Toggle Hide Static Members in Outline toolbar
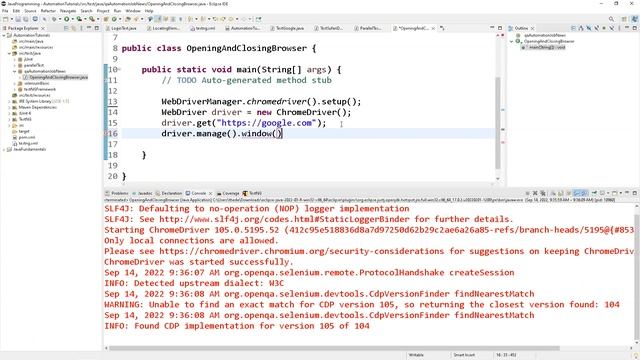 click(596, 28)
